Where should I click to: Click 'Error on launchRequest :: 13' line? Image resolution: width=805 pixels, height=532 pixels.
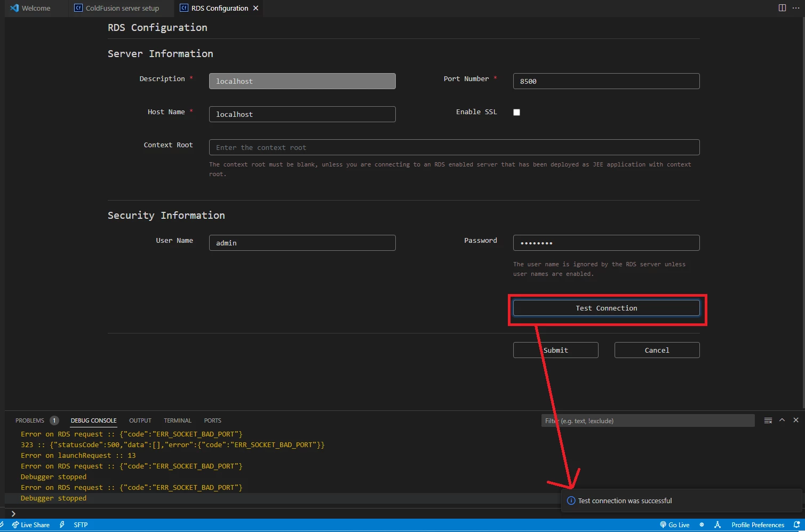tap(78, 455)
